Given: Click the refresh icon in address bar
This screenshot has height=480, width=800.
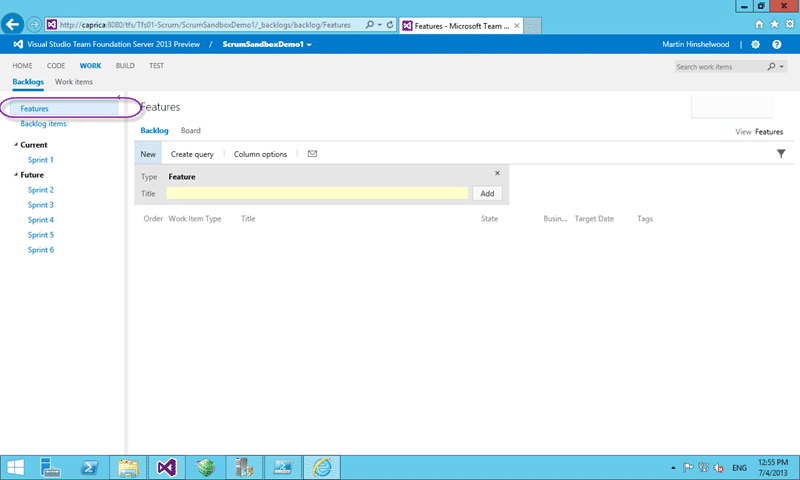Looking at the screenshot, I should [390, 24].
